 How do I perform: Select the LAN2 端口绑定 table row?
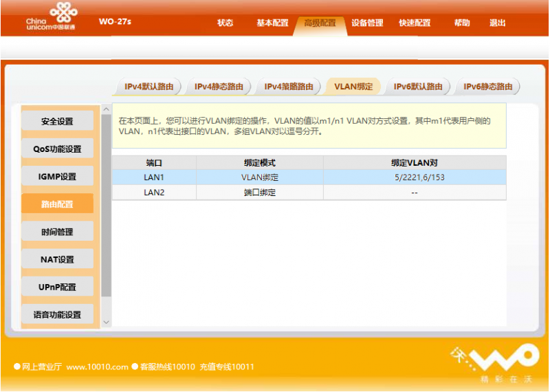[x=309, y=193]
